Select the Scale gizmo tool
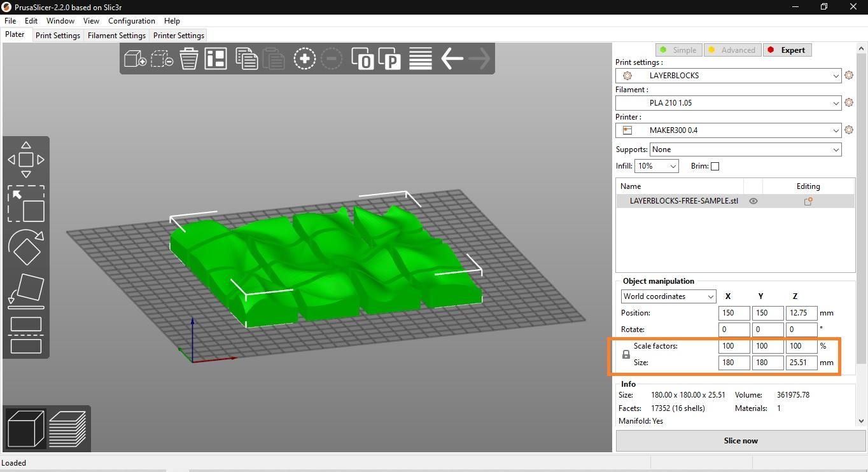Viewport: 868px width, 472px height. [x=26, y=204]
